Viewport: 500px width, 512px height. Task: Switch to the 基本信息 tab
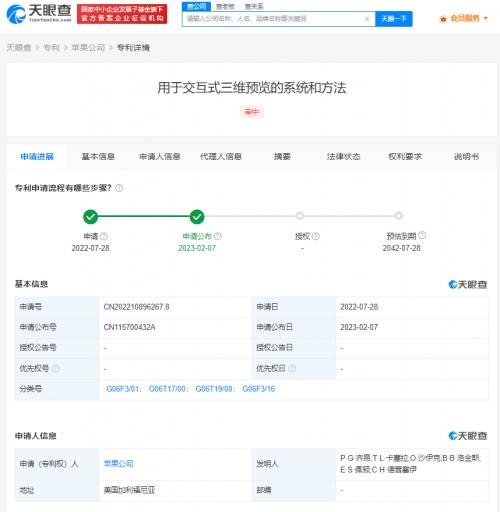98,156
